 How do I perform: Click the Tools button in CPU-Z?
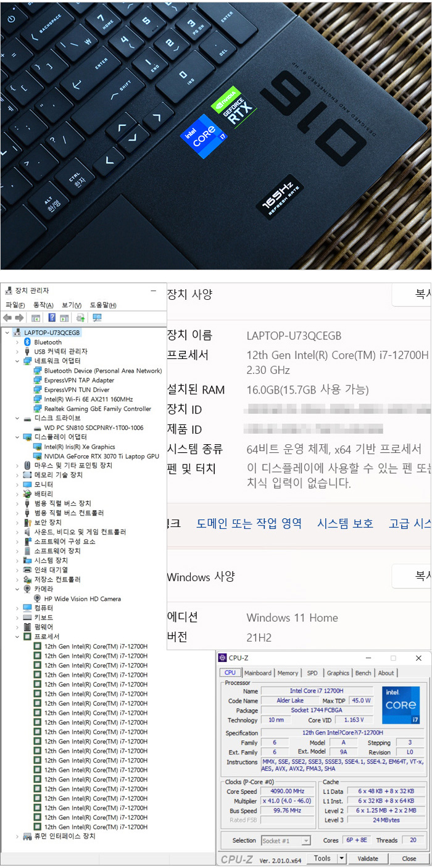(322, 858)
